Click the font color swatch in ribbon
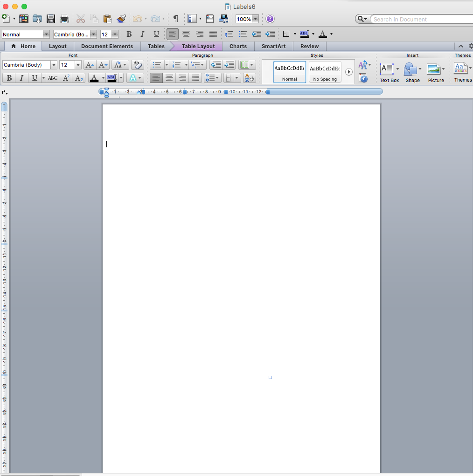Viewport: 473px width, 476px height. 94,78
